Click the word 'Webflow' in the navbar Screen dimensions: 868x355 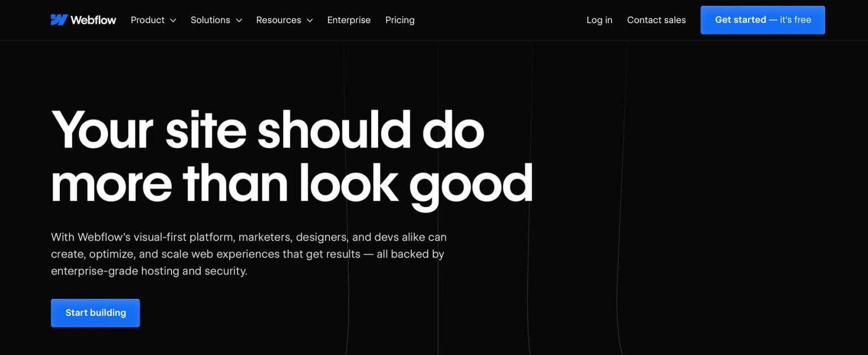(x=93, y=19)
